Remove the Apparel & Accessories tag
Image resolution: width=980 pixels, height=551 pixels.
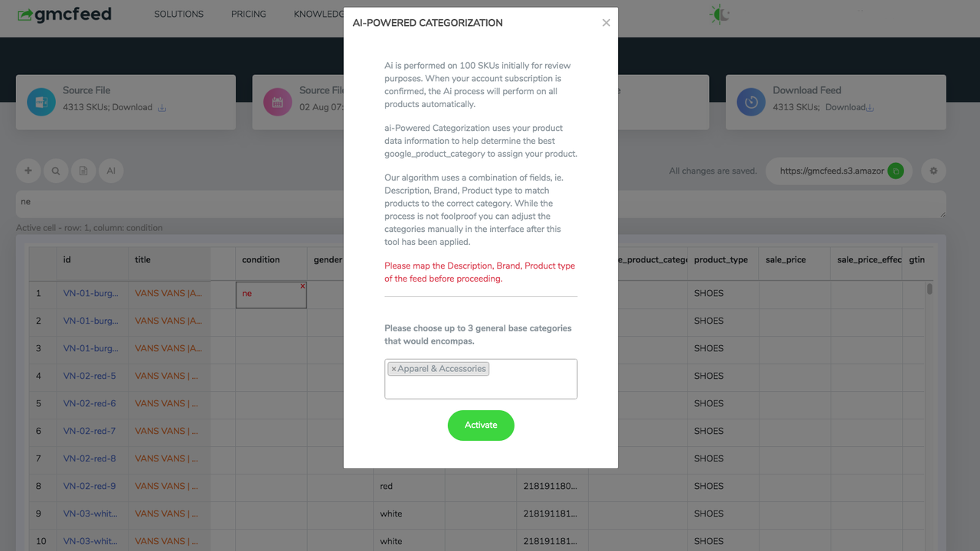(394, 369)
